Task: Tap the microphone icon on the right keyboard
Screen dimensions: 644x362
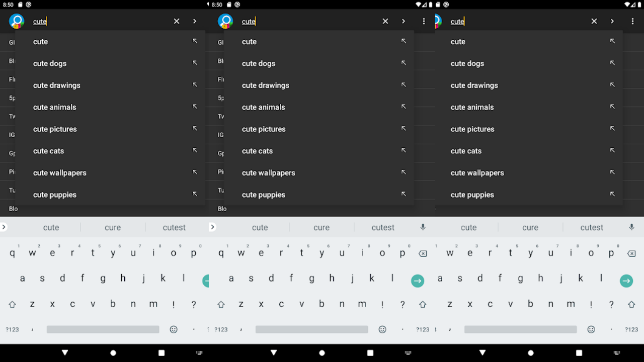Action: (x=632, y=227)
